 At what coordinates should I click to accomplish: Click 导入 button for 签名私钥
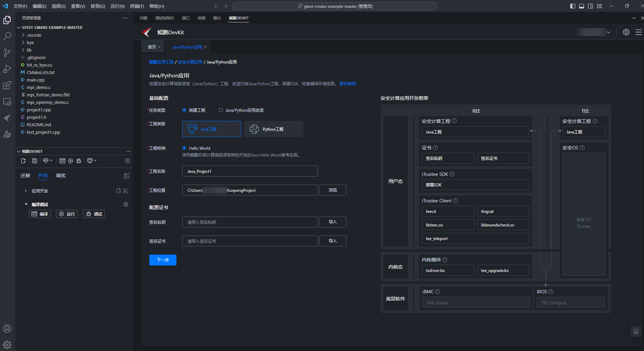point(333,222)
